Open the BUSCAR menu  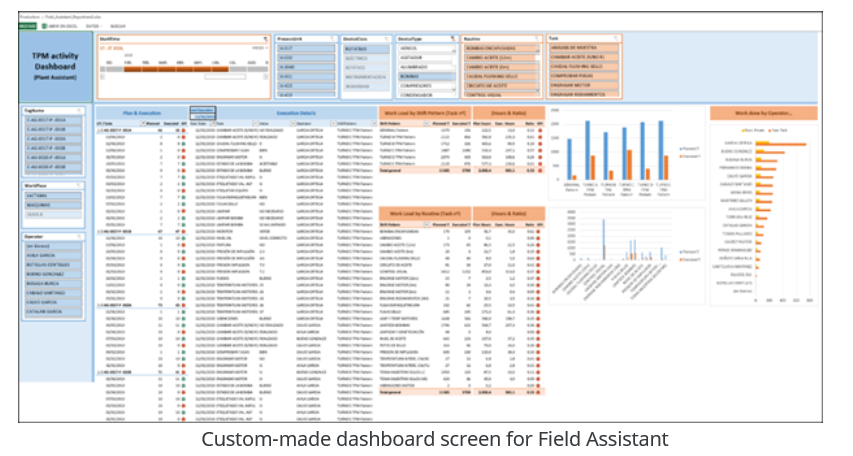pos(118,26)
